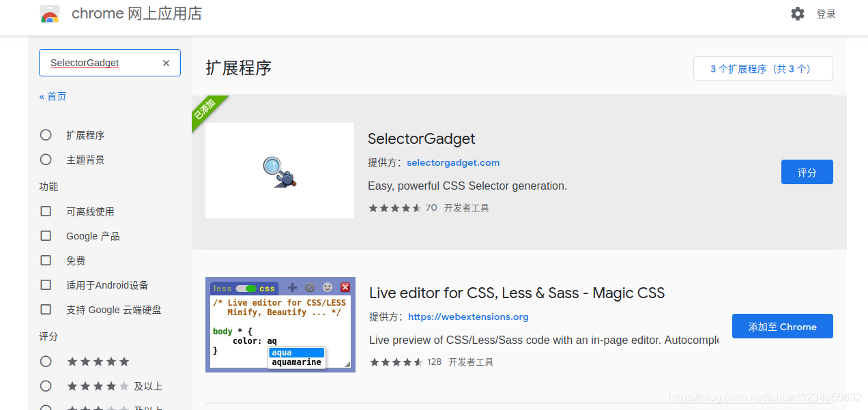Click the Magic CSS star rating
The width and height of the screenshot is (868, 410).
click(x=396, y=362)
